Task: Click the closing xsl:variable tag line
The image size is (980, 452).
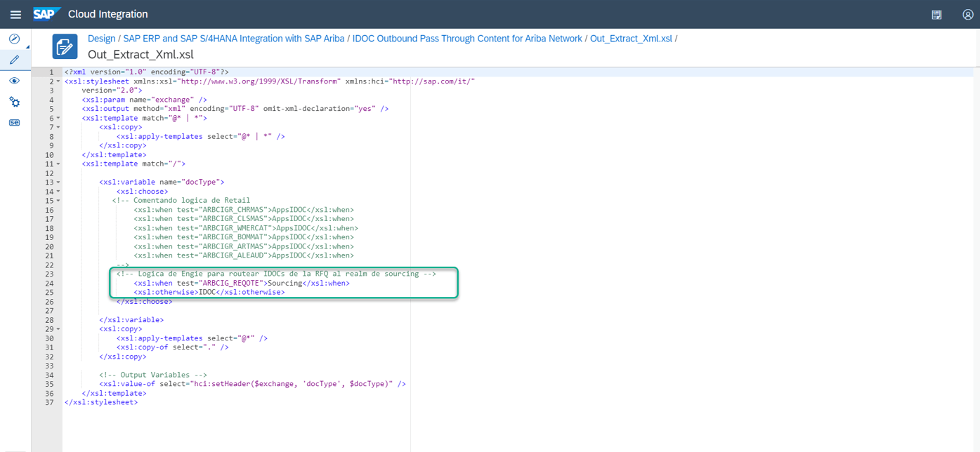Action: 131,319
